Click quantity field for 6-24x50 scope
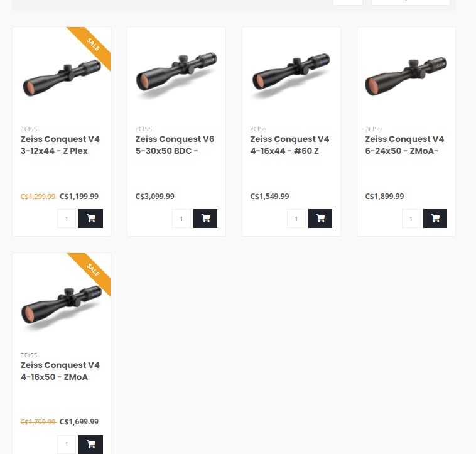Image resolution: width=476 pixels, height=454 pixels. 411,219
